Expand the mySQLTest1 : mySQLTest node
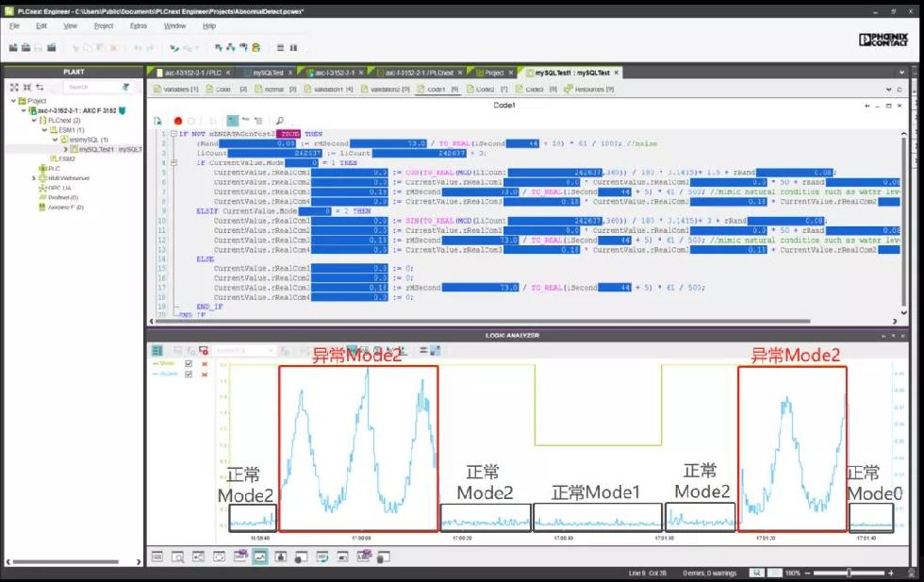 pos(65,149)
